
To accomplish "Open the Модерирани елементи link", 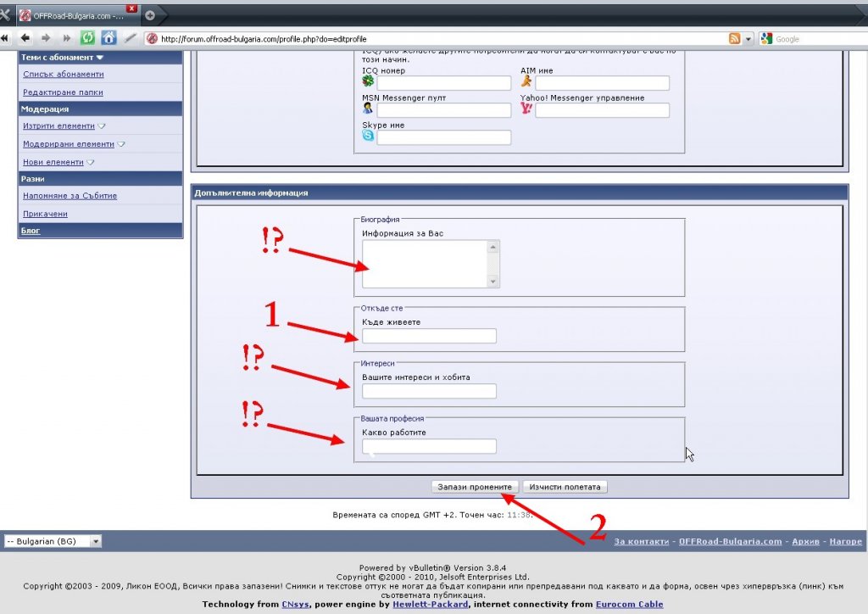I will (x=69, y=144).
